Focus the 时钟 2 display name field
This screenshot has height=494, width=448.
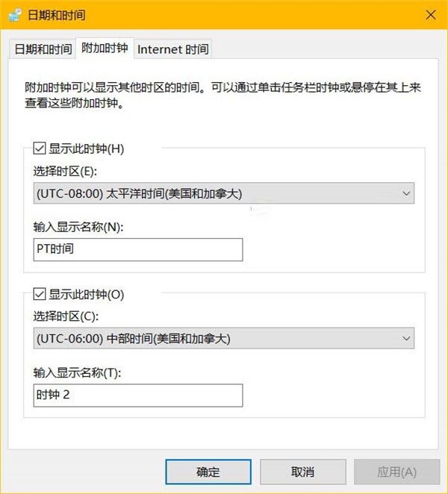coord(138,395)
